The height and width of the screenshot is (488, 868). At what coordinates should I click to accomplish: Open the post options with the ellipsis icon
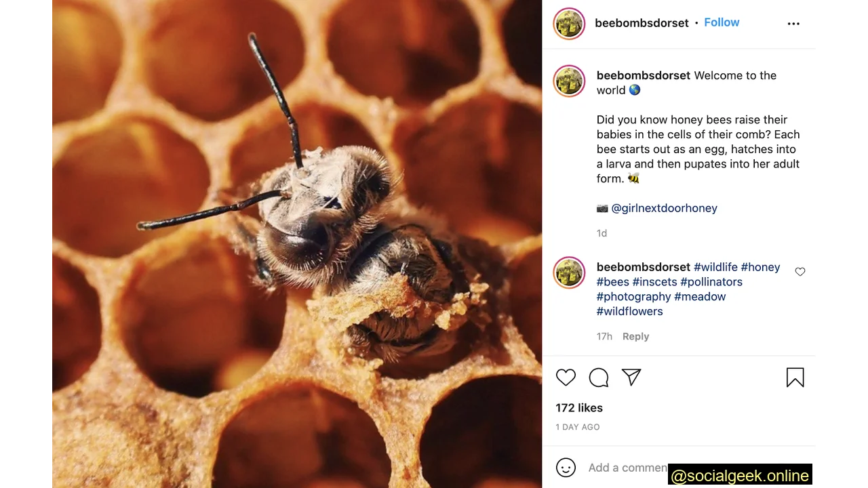pos(793,22)
